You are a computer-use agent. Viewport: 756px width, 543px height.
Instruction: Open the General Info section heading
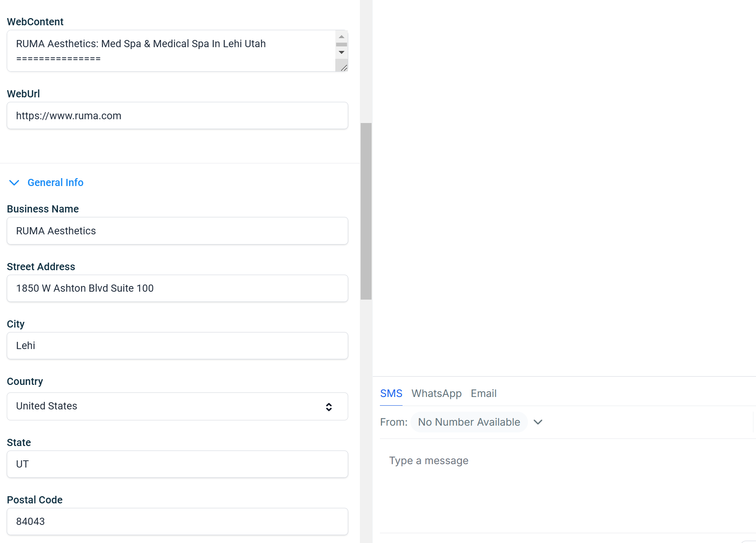point(56,183)
